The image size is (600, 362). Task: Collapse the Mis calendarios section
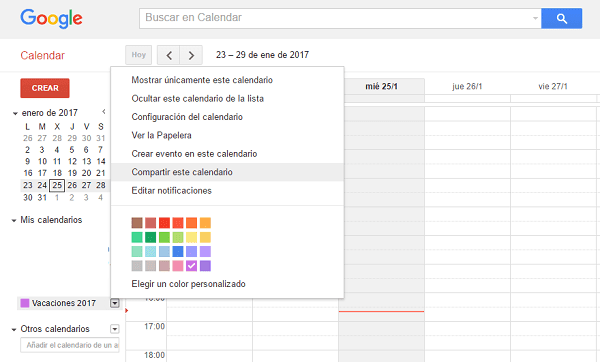point(14,220)
